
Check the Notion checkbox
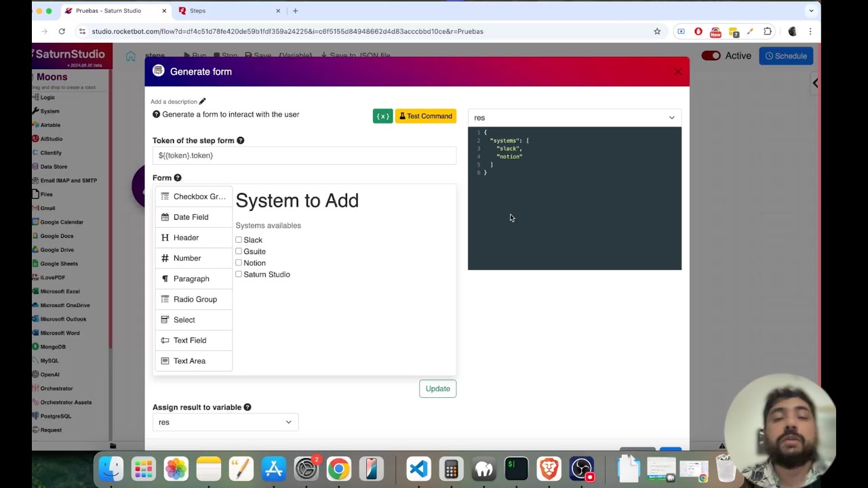coord(239,263)
